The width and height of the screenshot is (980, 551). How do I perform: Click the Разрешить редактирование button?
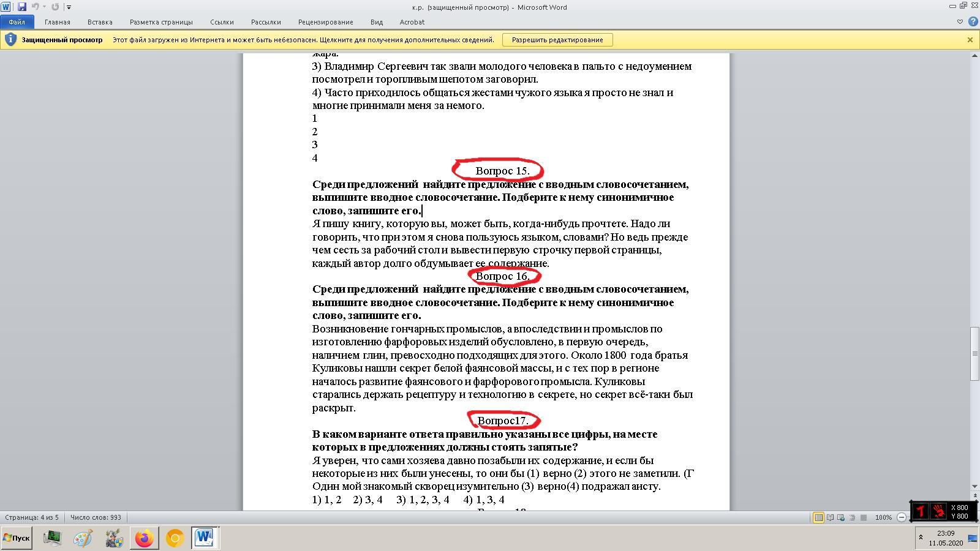click(557, 40)
